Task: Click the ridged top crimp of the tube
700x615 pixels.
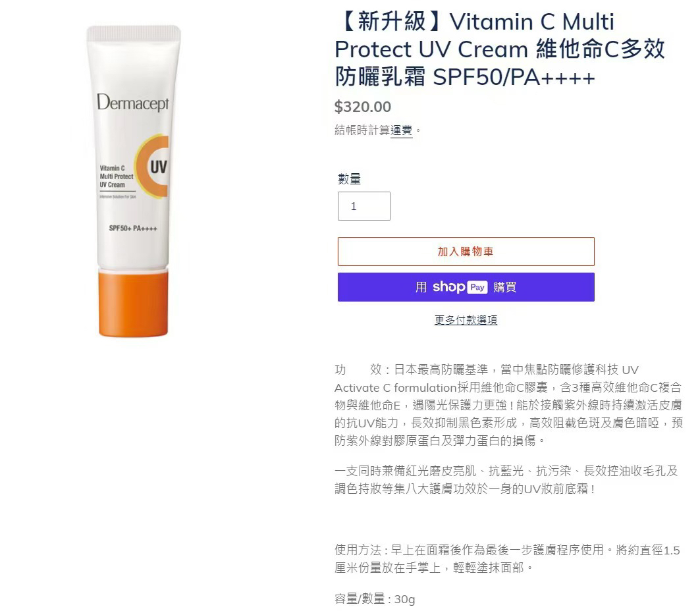Action: coord(134,34)
